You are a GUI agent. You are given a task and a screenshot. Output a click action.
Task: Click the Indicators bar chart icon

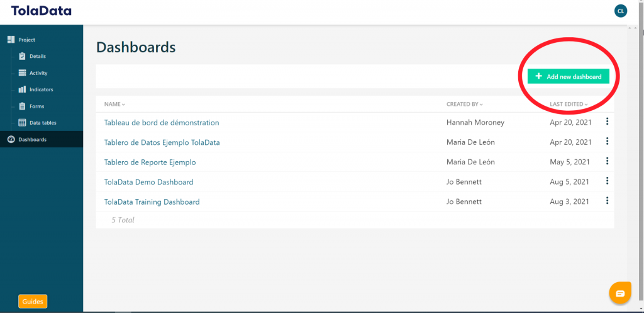(x=22, y=89)
